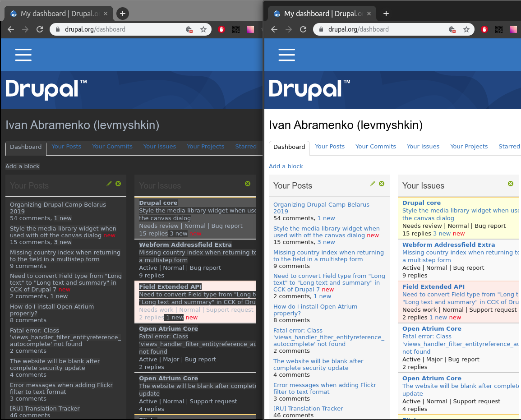Bookmark the page using the star in right window
521x420 pixels.
tap(466, 29)
